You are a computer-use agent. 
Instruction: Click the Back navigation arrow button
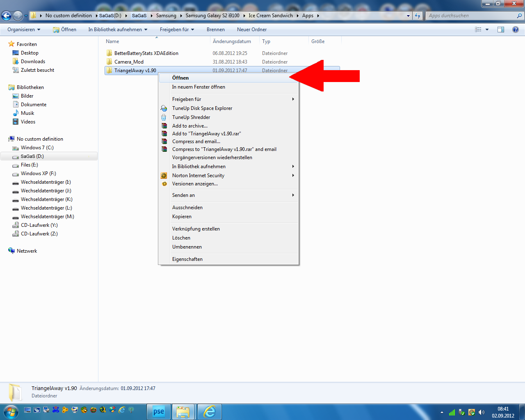click(x=6, y=16)
